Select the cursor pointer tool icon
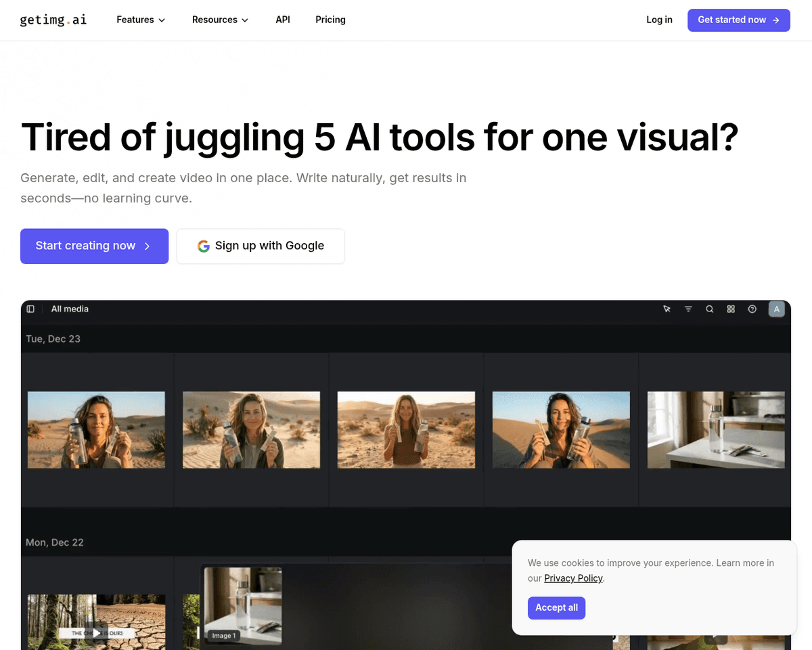This screenshot has width=812, height=650. pos(667,309)
